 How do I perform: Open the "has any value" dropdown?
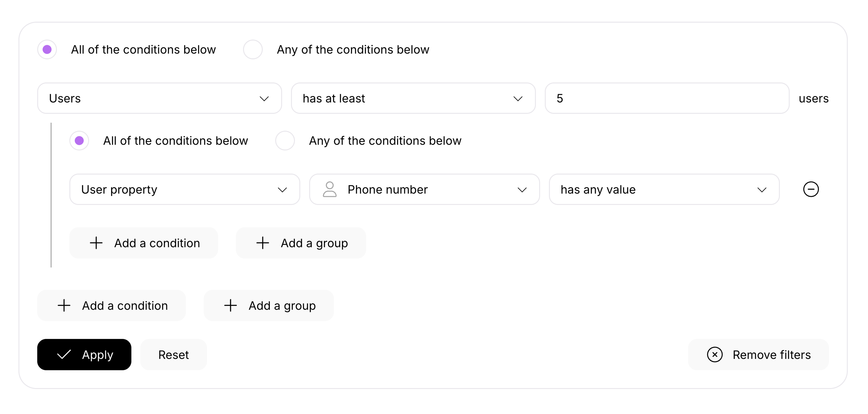tap(664, 189)
